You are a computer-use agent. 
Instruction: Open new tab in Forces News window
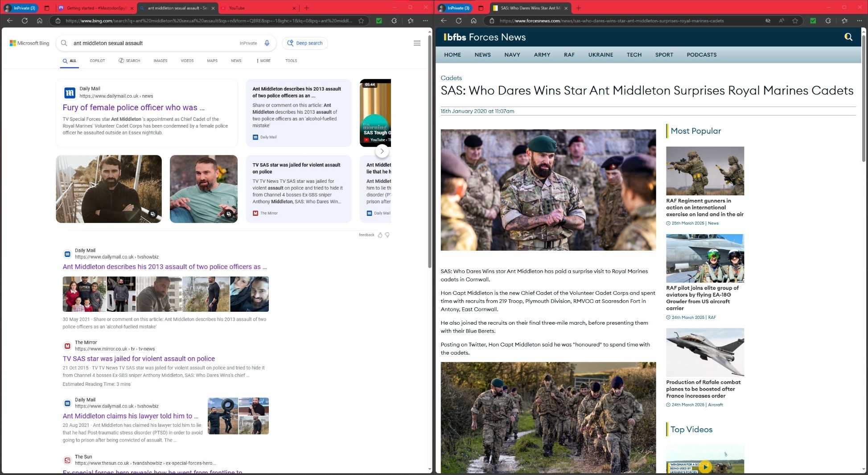tap(579, 8)
